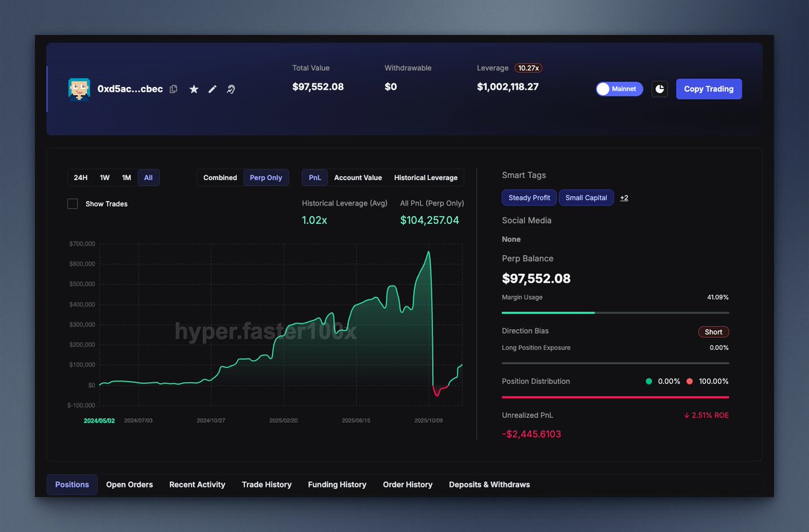This screenshot has width=809, height=532.
Task: Click the pixel avatar image
Action: [79, 89]
